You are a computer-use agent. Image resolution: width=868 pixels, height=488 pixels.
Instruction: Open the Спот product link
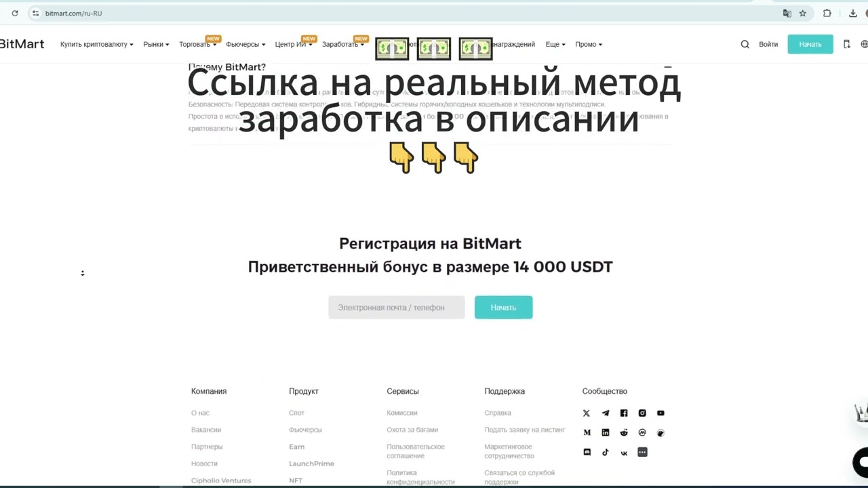tap(296, 413)
